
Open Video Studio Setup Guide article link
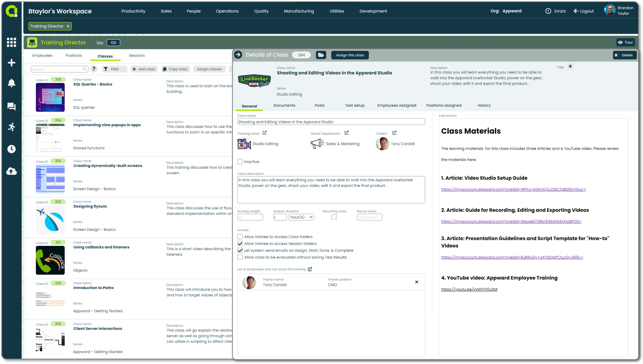[513, 189]
